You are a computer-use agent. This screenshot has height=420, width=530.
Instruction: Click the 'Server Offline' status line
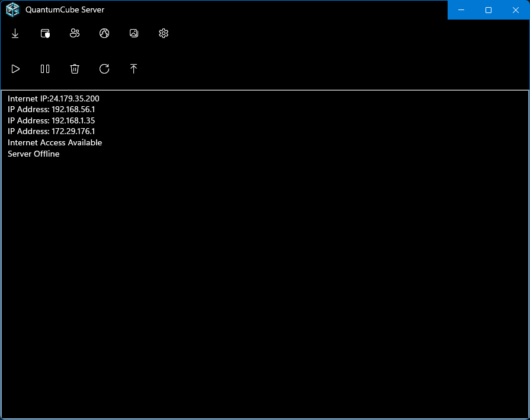tap(34, 154)
